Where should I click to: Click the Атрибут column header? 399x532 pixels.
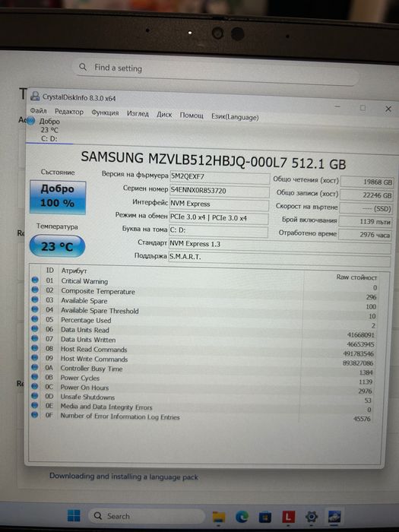(74, 271)
